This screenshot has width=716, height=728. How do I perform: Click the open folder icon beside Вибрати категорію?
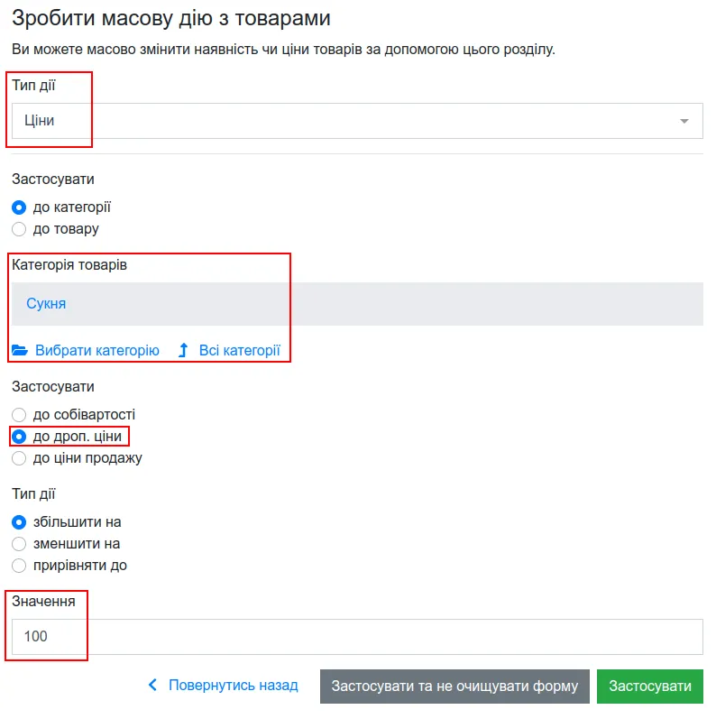tap(20, 350)
